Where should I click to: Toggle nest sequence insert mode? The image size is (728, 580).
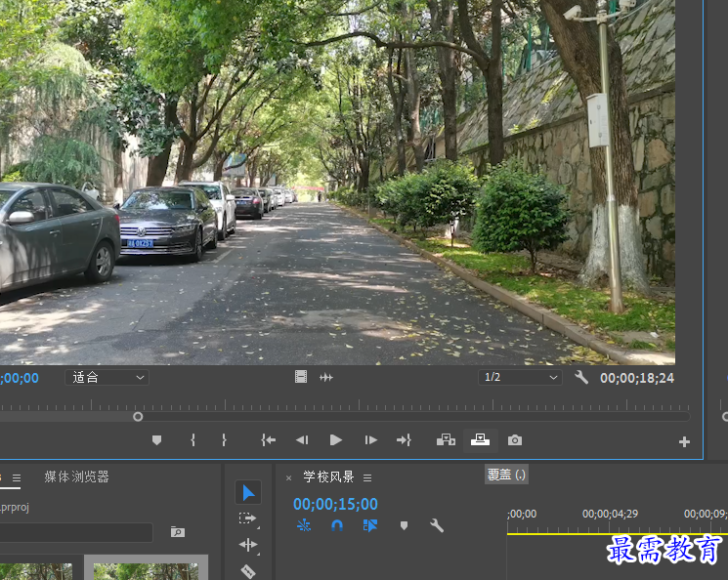[x=304, y=525]
